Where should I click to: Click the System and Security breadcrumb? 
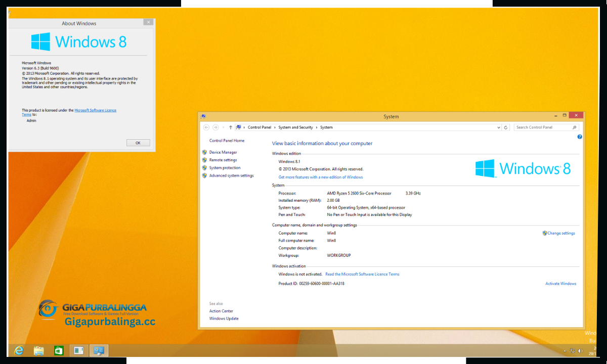[x=295, y=127]
